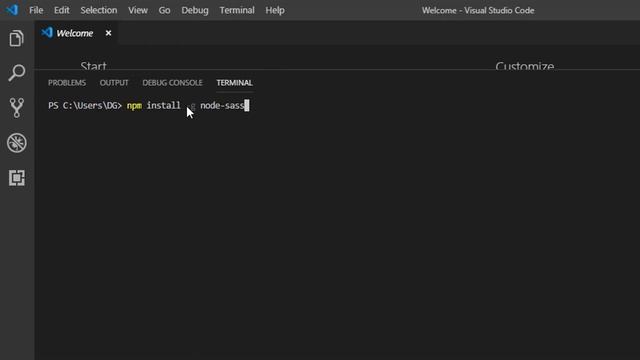Click the VS Code logo in title bar

12,10
